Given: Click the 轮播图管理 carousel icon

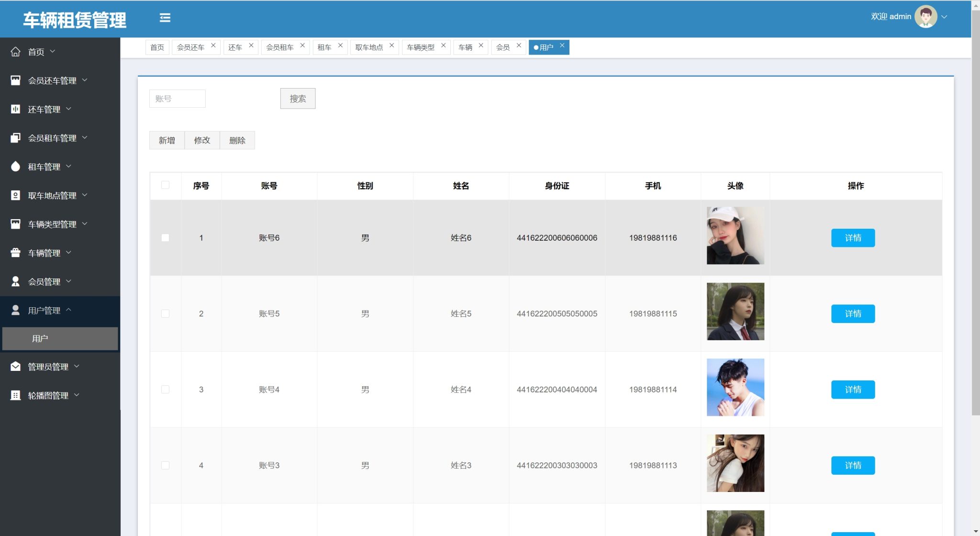Looking at the screenshot, I should point(16,395).
